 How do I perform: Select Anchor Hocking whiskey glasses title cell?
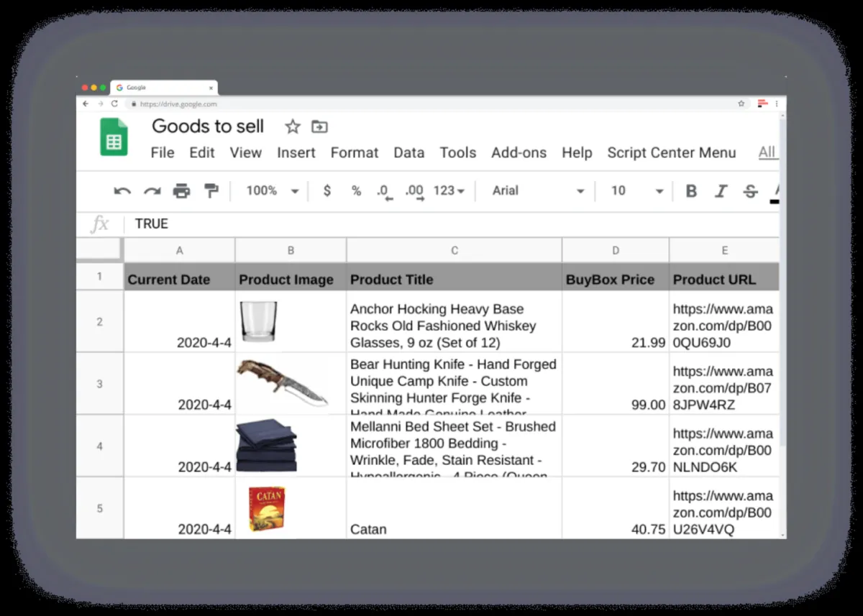click(455, 321)
